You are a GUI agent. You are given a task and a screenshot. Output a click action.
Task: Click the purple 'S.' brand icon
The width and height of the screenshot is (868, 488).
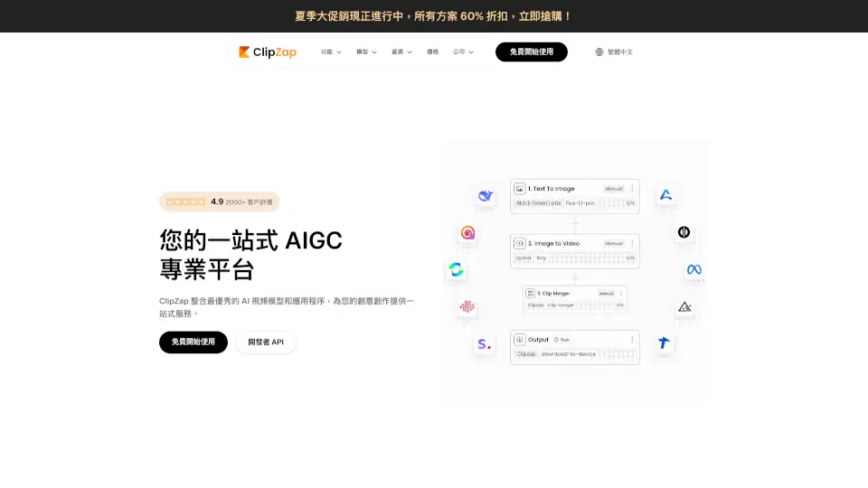pyautogui.click(x=484, y=343)
